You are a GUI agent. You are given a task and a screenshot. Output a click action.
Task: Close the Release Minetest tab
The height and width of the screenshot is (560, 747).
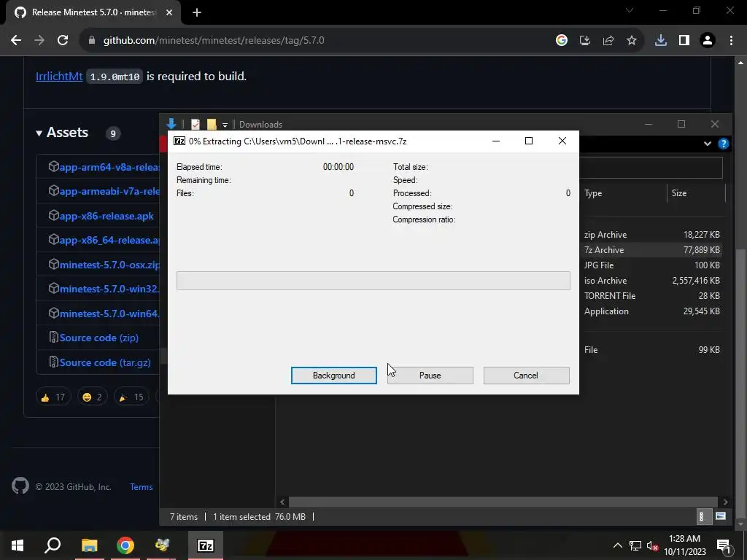point(169,12)
